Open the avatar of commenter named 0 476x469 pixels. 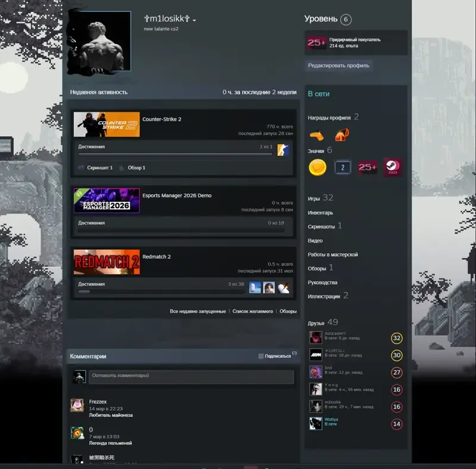pos(77,433)
